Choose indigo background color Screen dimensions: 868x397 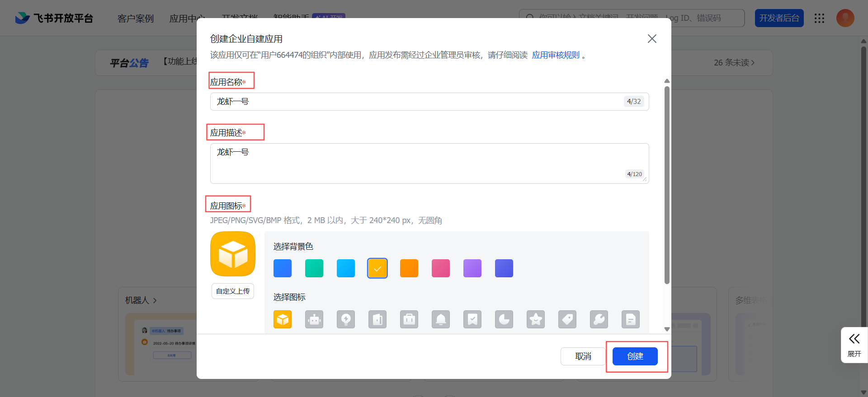coord(504,268)
